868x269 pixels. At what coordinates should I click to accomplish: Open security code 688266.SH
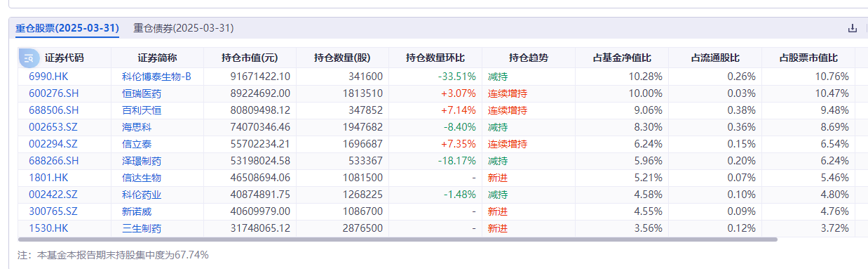(x=54, y=161)
